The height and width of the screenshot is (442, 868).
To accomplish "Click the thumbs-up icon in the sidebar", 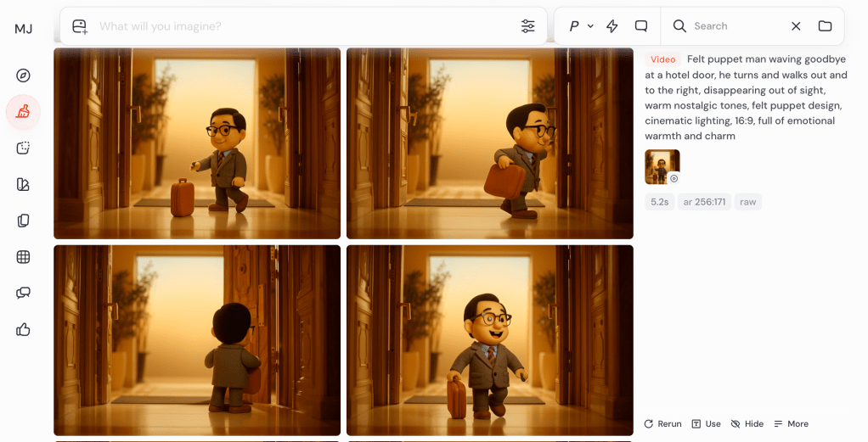I will [x=24, y=329].
